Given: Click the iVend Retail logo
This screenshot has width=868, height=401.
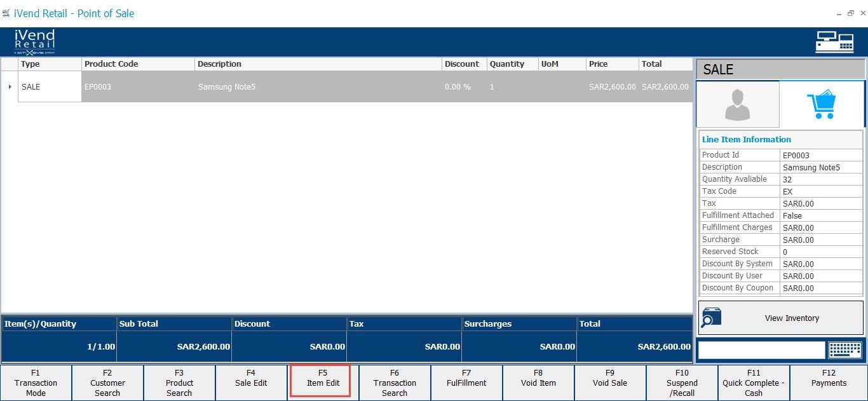Looking at the screenshot, I should click(35, 42).
